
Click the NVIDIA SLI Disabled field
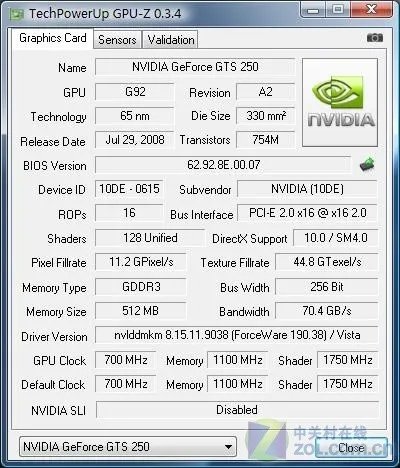237,409
